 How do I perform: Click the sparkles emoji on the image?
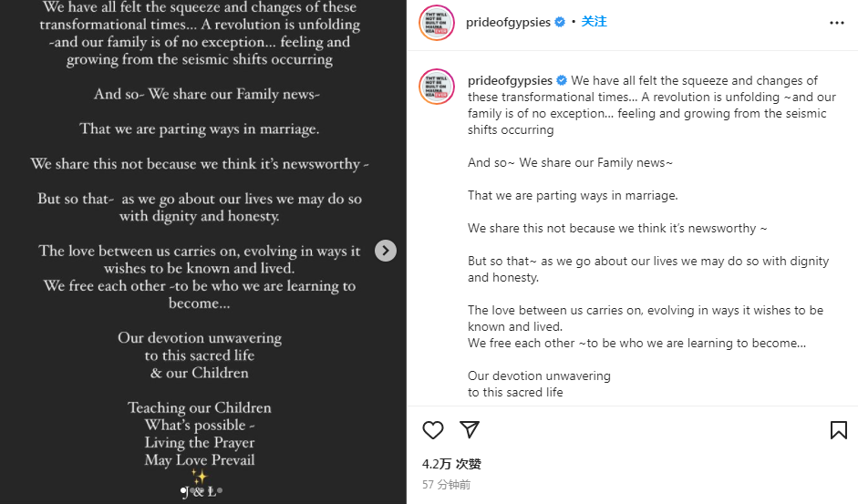[199, 477]
